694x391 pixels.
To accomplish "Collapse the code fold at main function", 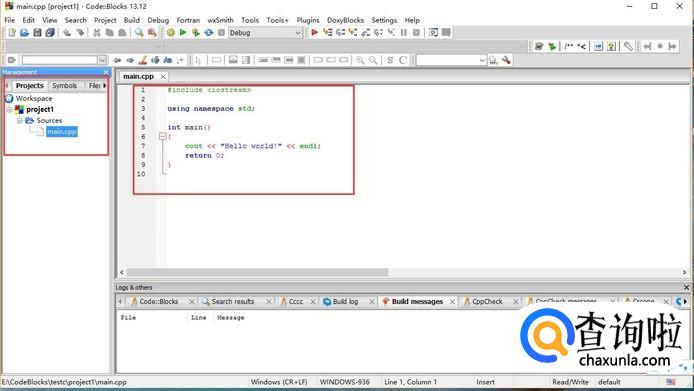I will pos(162,136).
